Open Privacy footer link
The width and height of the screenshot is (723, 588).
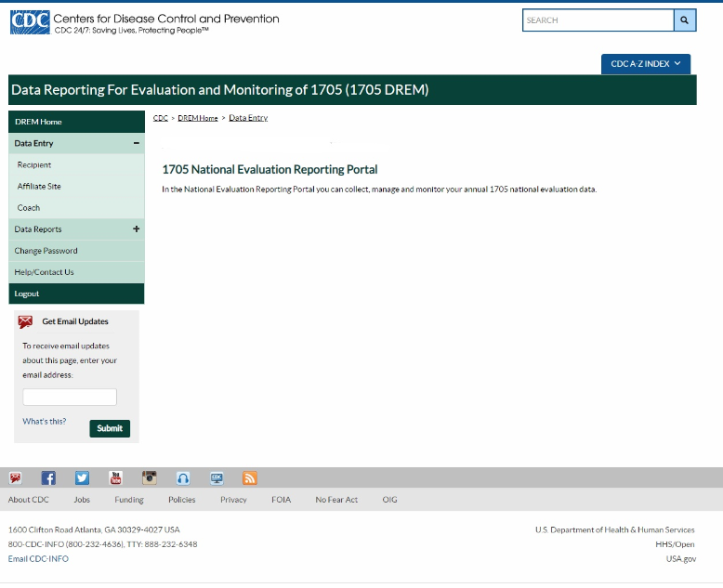233,500
